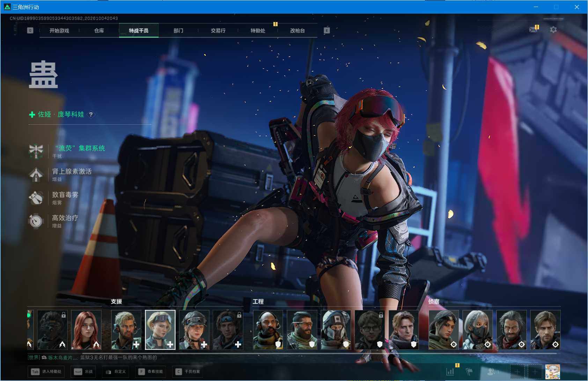The height and width of the screenshot is (381, 588).
Task: Select the blond bearded support operator with headset
Action: point(126,330)
